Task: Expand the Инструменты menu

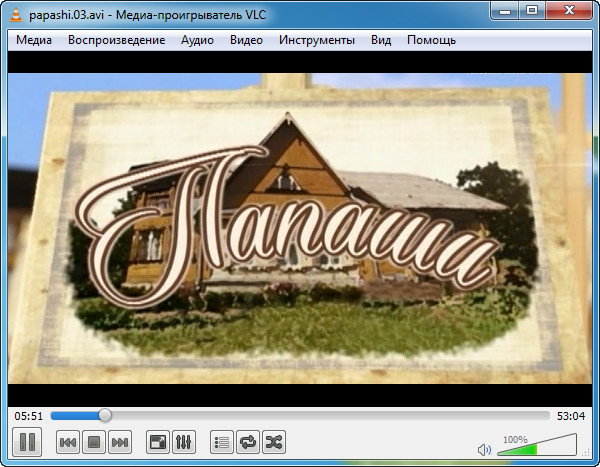Action: pyautogui.click(x=317, y=40)
